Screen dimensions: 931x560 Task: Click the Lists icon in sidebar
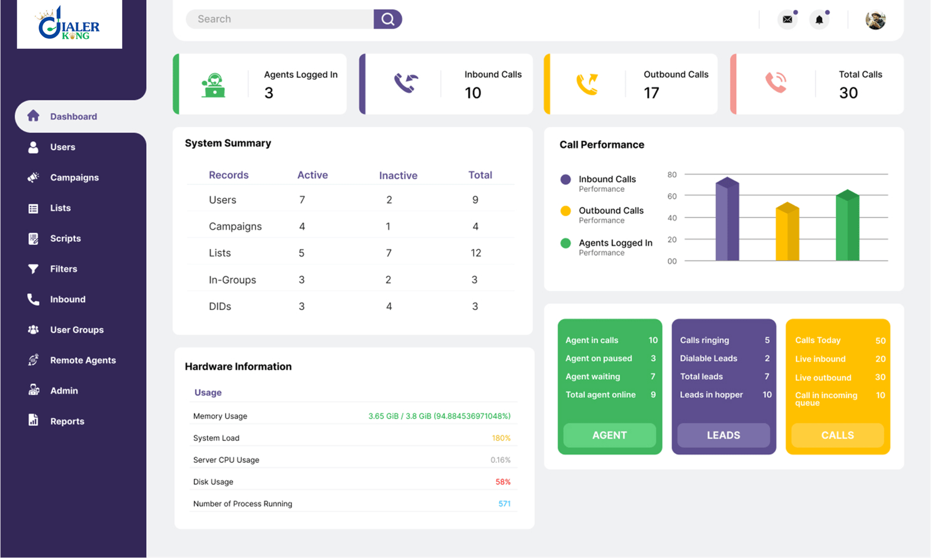(x=33, y=208)
